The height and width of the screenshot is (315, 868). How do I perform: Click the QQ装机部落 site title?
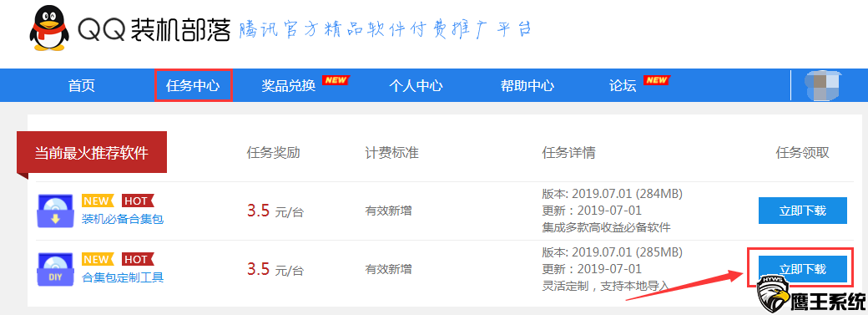click(154, 29)
